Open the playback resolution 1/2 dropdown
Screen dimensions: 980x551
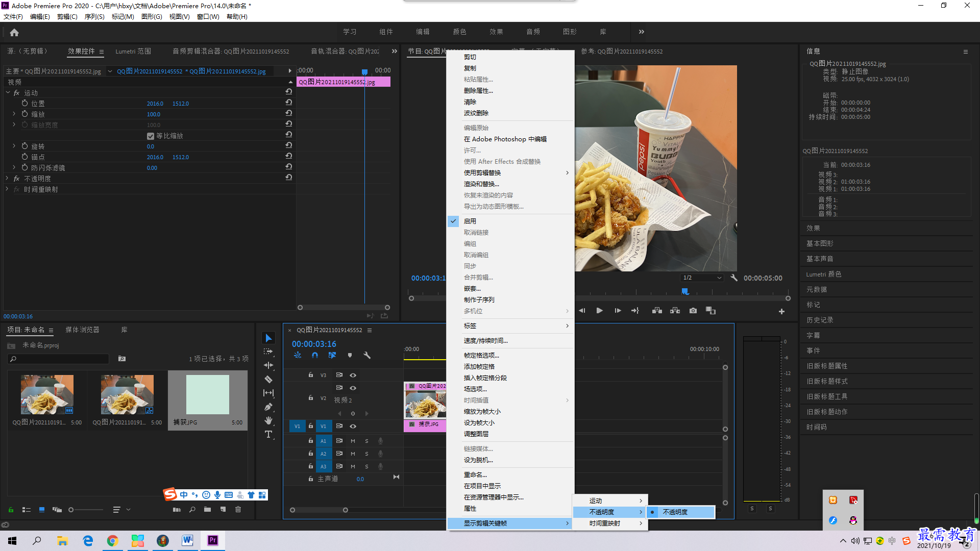[702, 278]
